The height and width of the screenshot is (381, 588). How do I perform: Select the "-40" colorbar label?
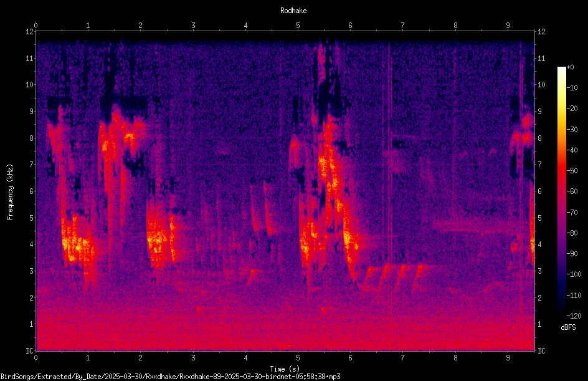pyautogui.click(x=572, y=150)
